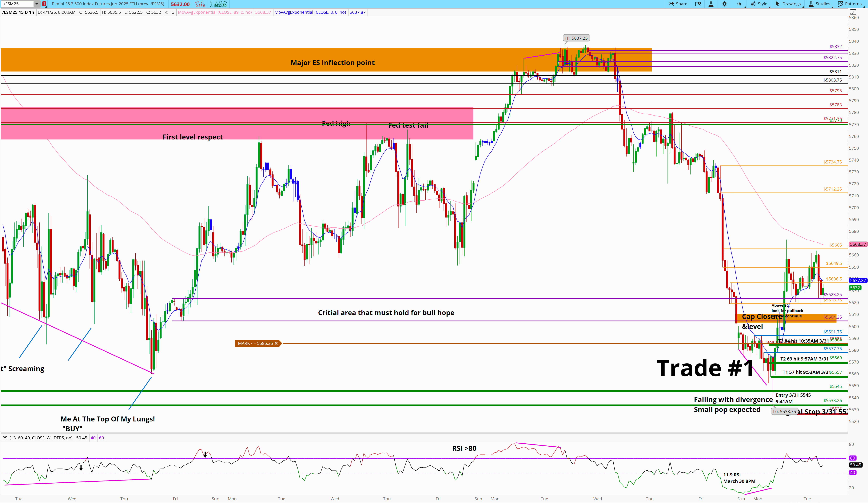Open chart settings gear icon
Image resolution: width=868 pixels, height=503 pixels.
[x=724, y=4]
